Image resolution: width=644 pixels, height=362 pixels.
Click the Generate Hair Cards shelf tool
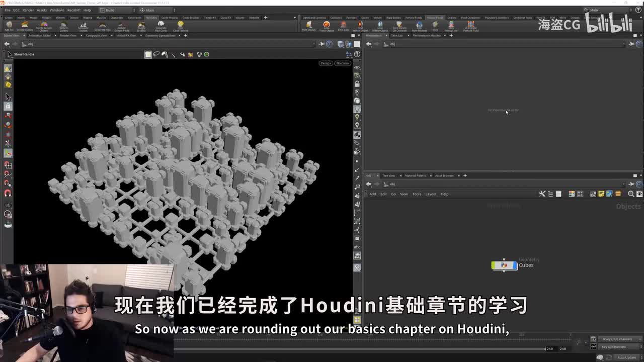pos(160,26)
